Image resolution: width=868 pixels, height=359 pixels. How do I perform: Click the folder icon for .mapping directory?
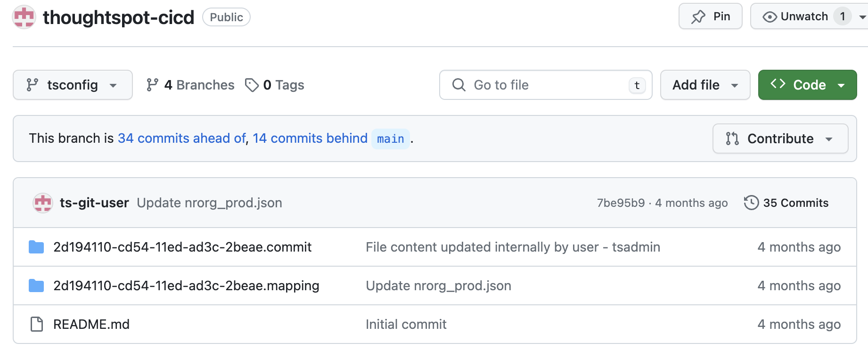click(x=36, y=286)
